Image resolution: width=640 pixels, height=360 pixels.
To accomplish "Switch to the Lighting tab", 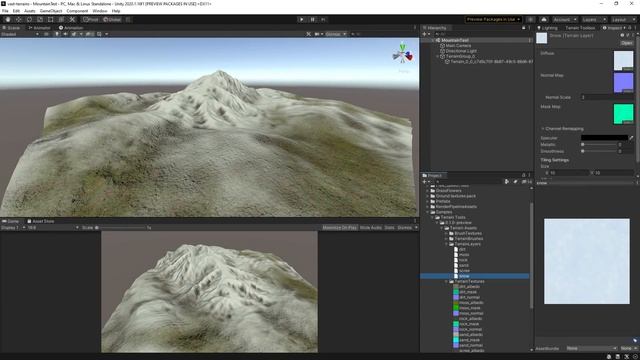I will click(548, 28).
